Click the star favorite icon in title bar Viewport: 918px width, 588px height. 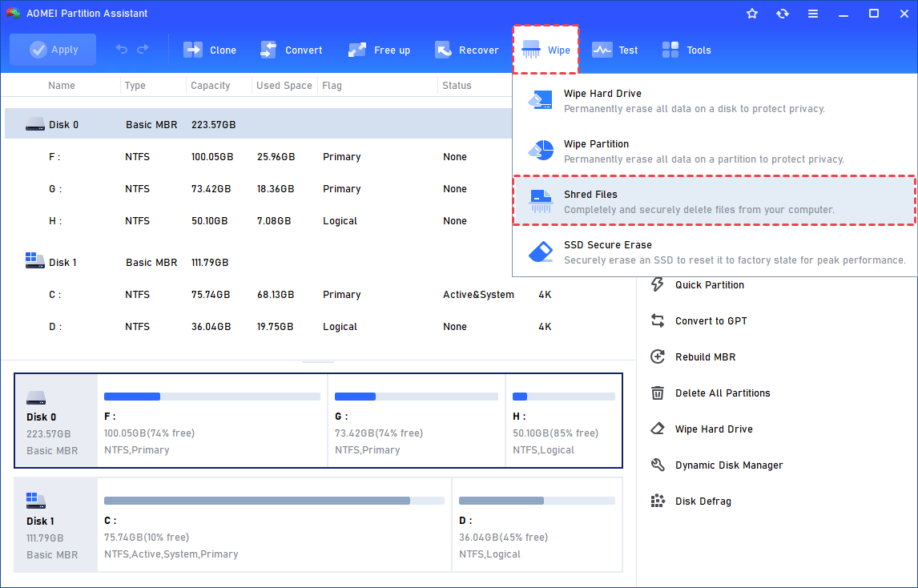(x=752, y=14)
